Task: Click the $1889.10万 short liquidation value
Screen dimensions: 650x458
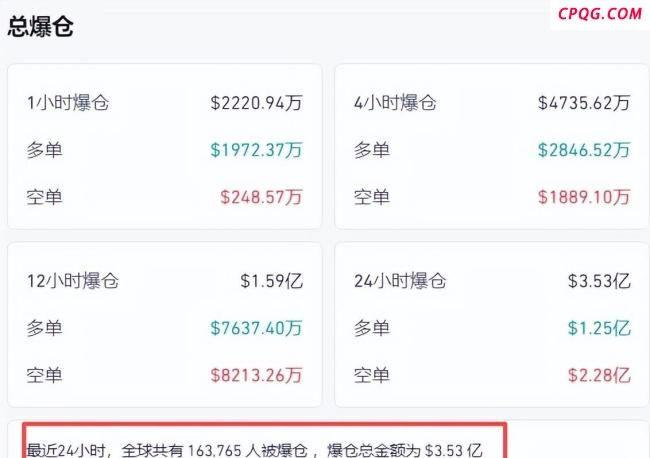Action: [x=584, y=197]
